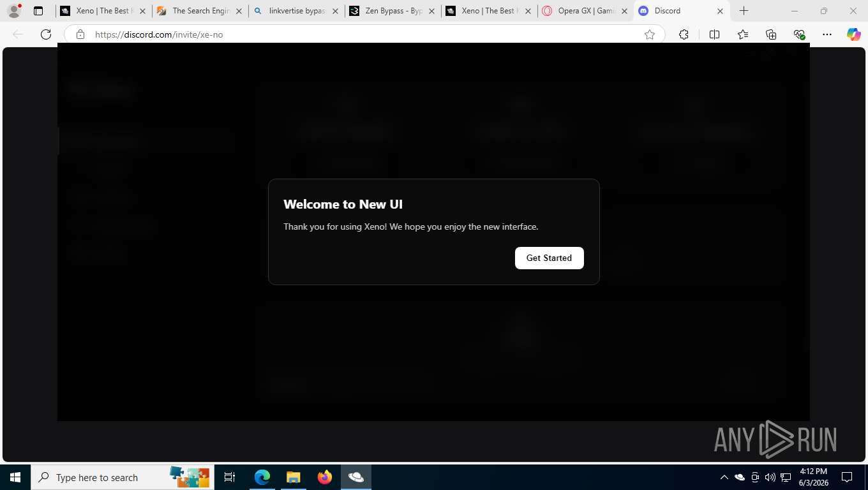Open the Windows Start menu
Viewport: 868px width, 490px height.
(x=15, y=477)
